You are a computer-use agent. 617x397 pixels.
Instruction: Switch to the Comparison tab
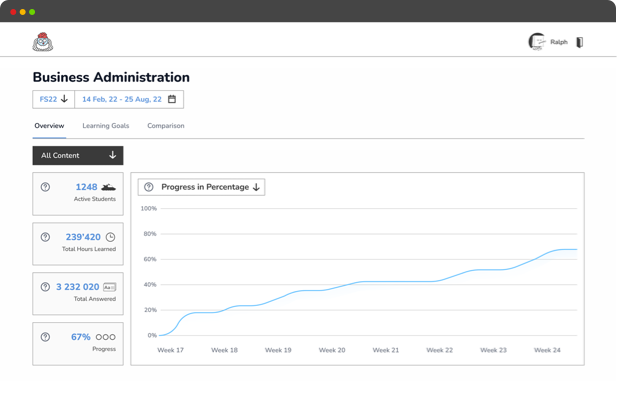pos(166,126)
